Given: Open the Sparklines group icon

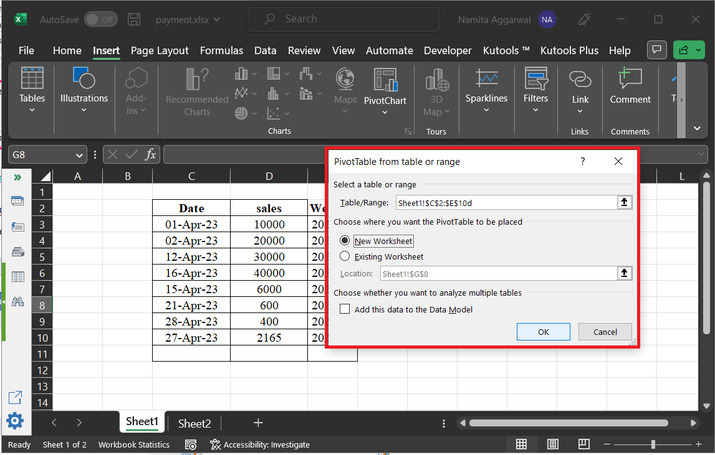Looking at the screenshot, I should (487, 80).
